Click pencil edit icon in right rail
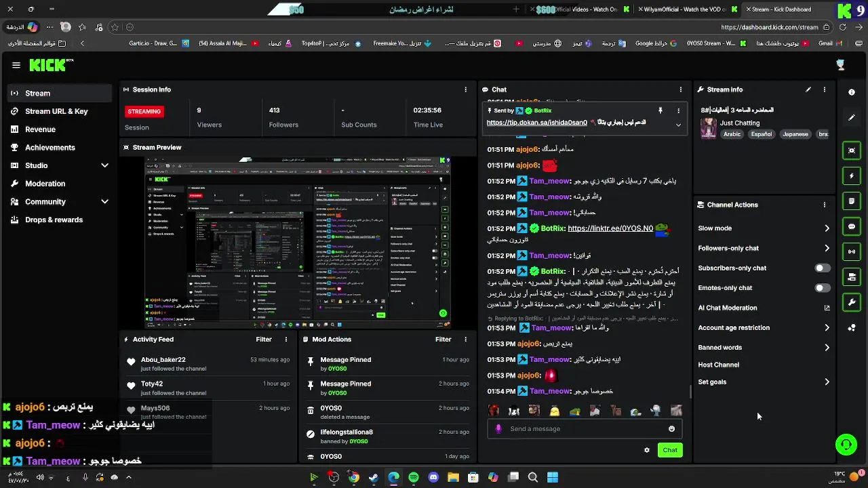 (x=852, y=117)
